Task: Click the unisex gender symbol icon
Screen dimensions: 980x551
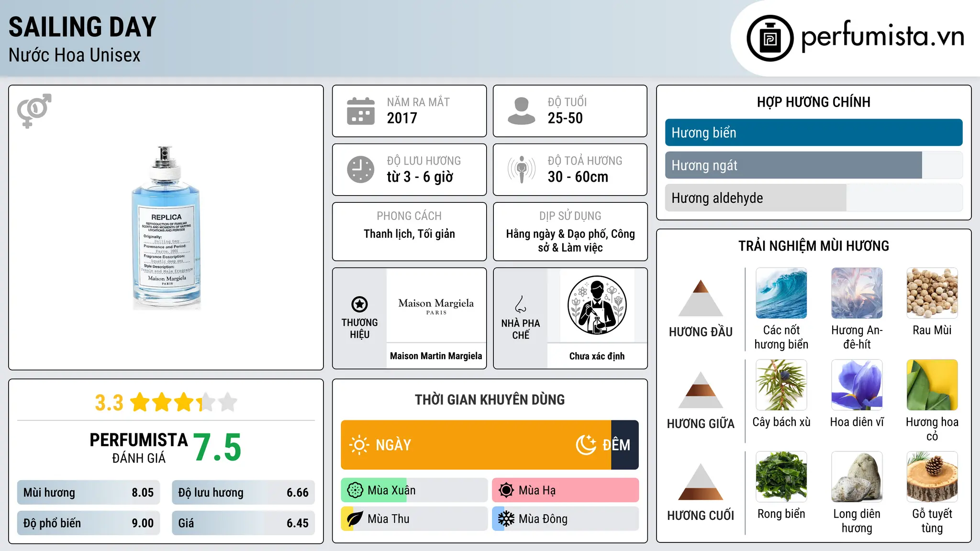Action: pos(34,110)
